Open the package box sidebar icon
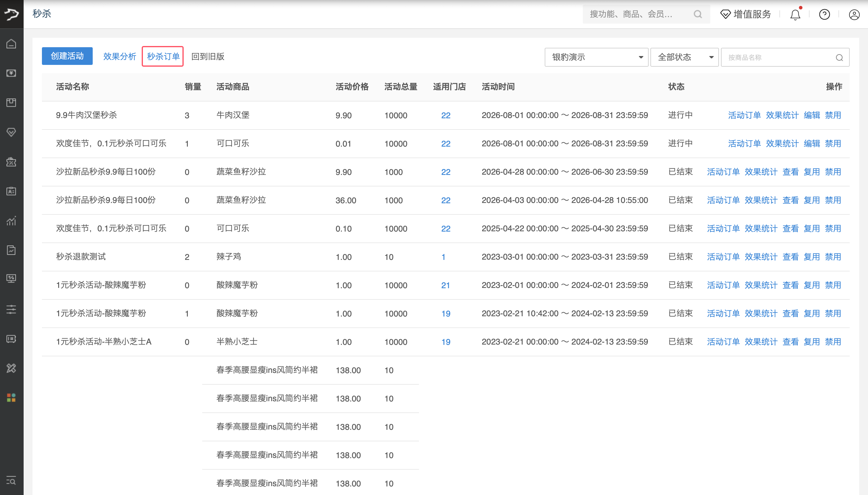868x495 pixels. click(x=11, y=103)
